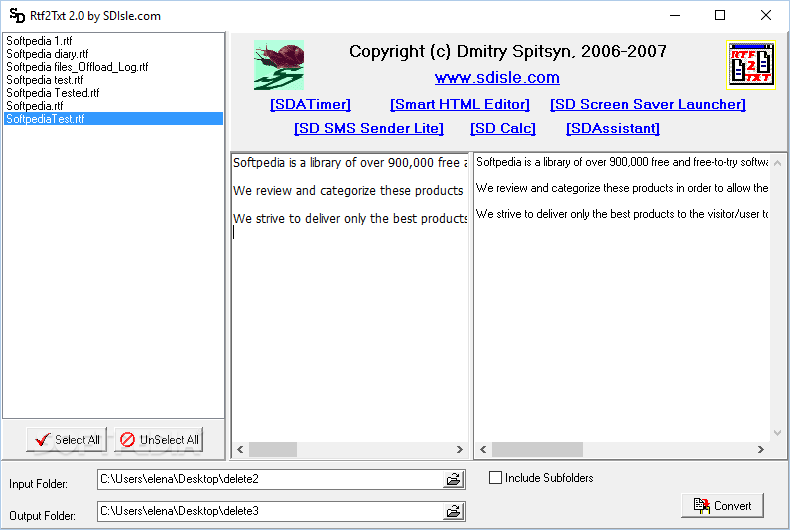Click the Select All button
This screenshot has height=530, width=790.
67,440
